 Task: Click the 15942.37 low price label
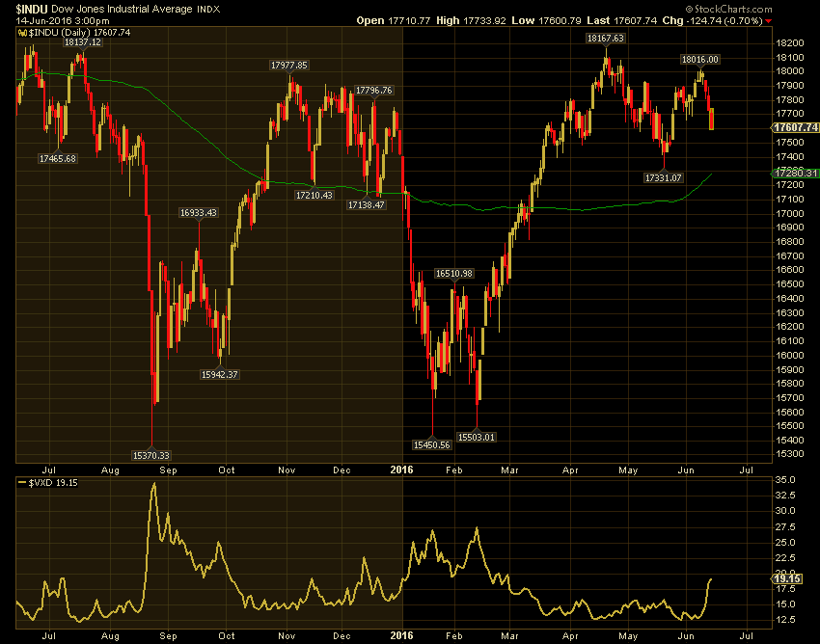click(220, 374)
